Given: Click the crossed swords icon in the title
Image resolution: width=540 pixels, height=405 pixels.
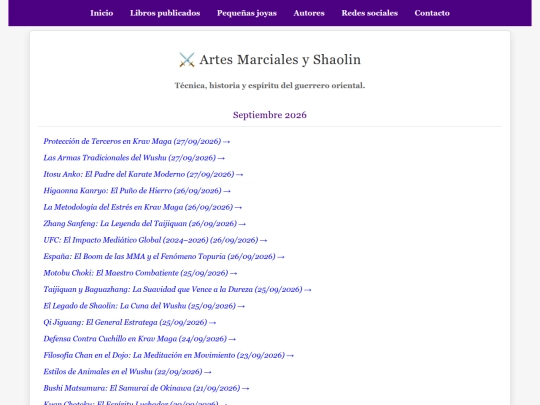Looking at the screenshot, I should (187, 60).
